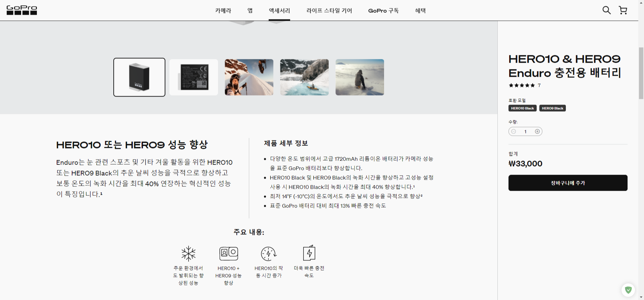Open the 혜택 menu
644x300 pixels.
click(420, 10)
